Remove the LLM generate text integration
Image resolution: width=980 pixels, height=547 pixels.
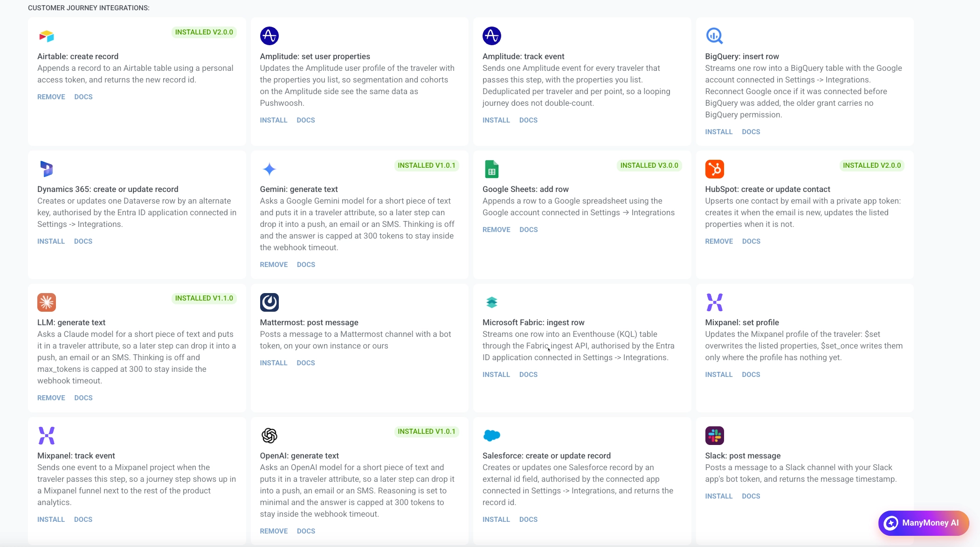click(51, 398)
